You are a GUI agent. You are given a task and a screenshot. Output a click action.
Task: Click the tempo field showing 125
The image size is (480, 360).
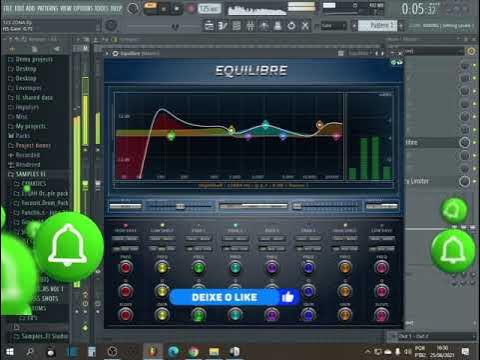209,9
